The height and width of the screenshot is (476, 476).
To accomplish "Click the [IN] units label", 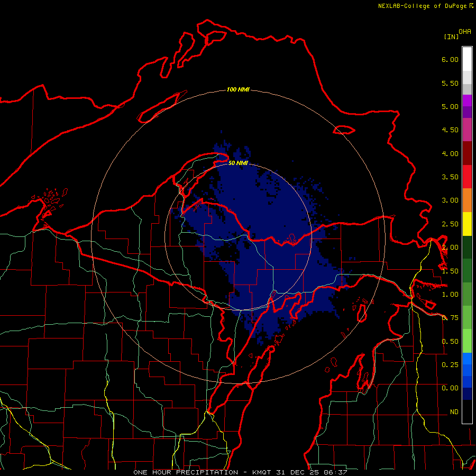I will (451, 36).
